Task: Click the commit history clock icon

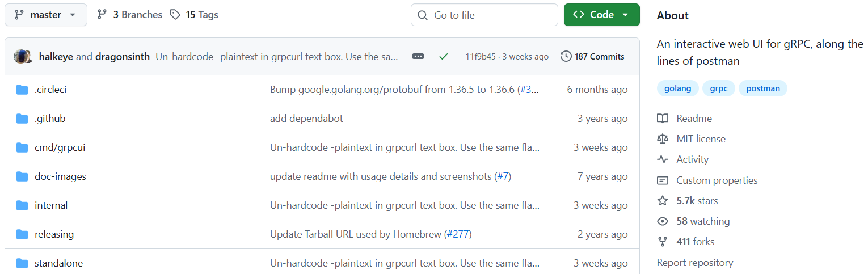Action: tap(566, 57)
